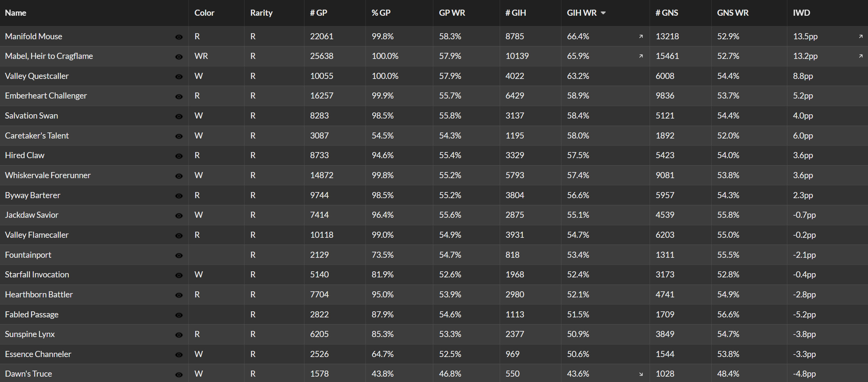This screenshot has height=382, width=868.
Task: Click the # GNS column header
Action: point(667,13)
